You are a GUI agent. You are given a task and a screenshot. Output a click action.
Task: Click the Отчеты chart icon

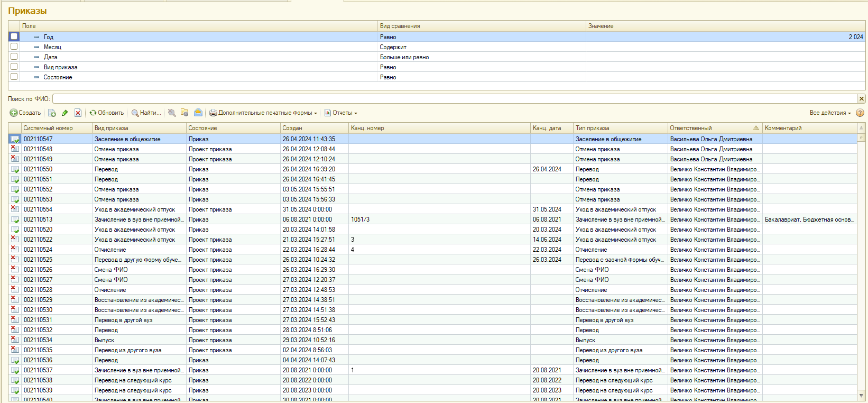tap(328, 113)
